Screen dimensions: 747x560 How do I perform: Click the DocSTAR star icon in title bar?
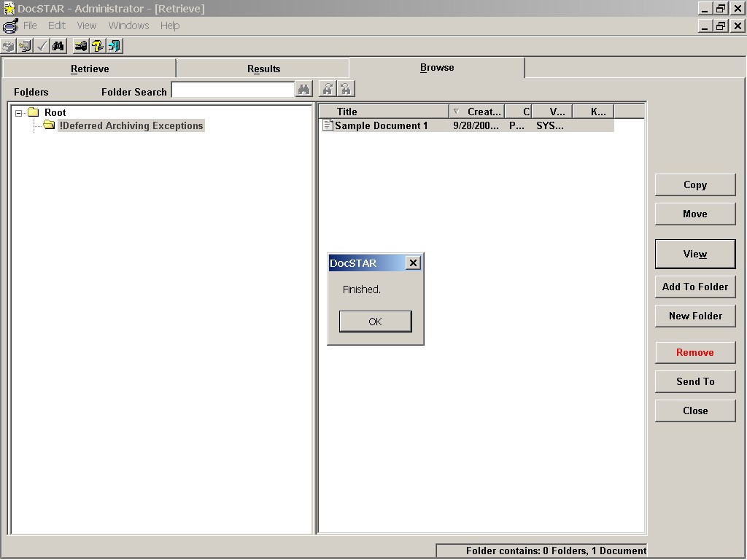(x=9, y=8)
